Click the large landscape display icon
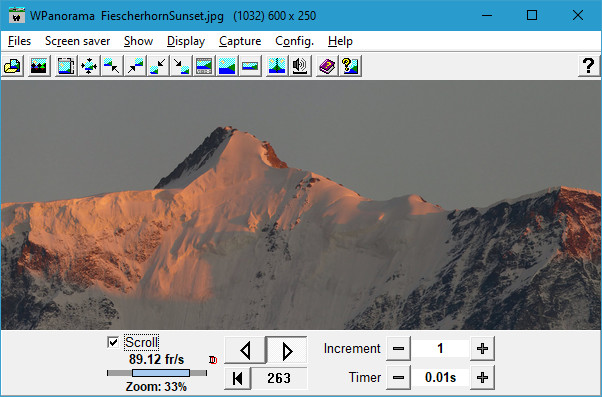The height and width of the screenshot is (397, 602). pos(227,66)
